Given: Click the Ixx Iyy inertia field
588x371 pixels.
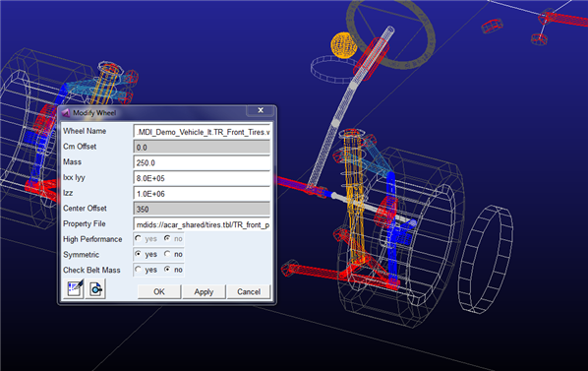Looking at the screenshot, I should point(202,178).
